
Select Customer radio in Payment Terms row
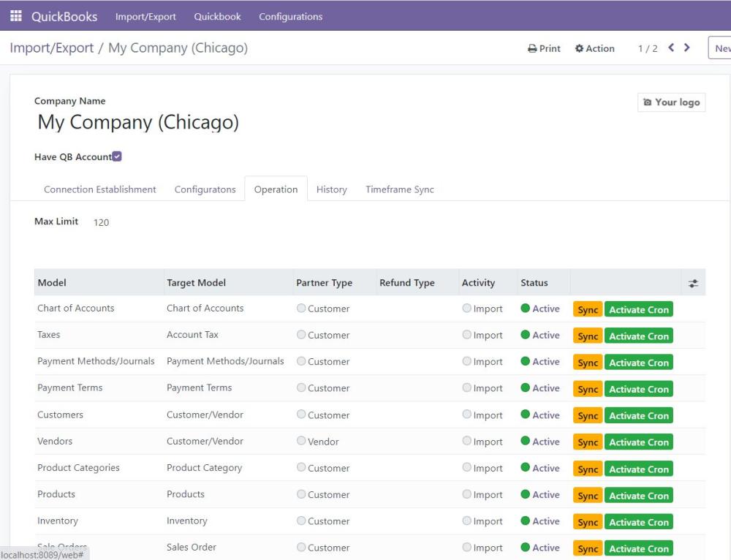pos(301,388)
